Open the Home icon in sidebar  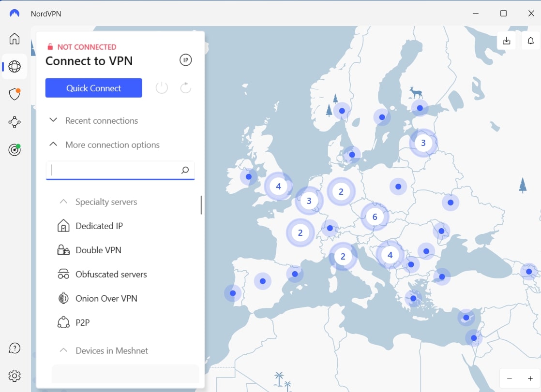pos(15,39)
